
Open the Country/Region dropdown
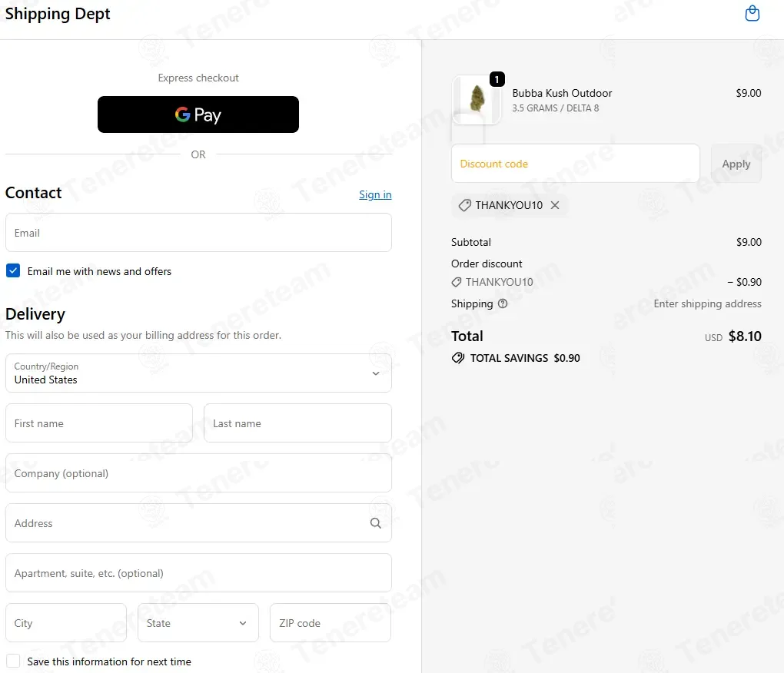(198, 373)
